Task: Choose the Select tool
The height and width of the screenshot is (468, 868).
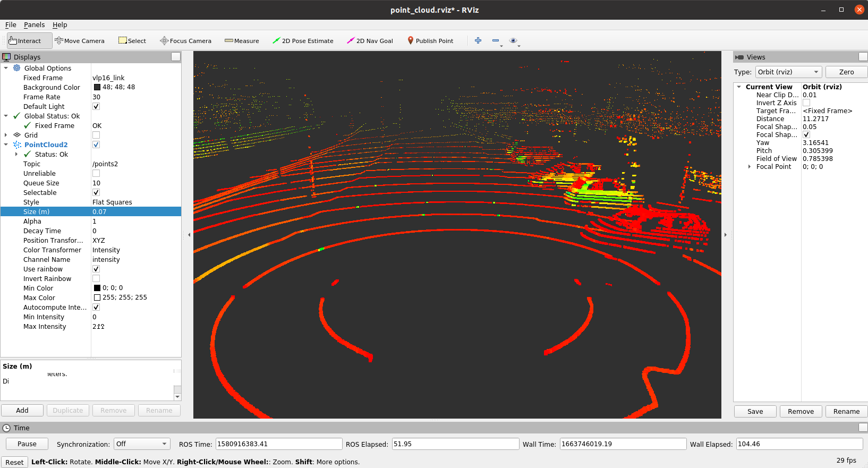Action: pos(132,41)
